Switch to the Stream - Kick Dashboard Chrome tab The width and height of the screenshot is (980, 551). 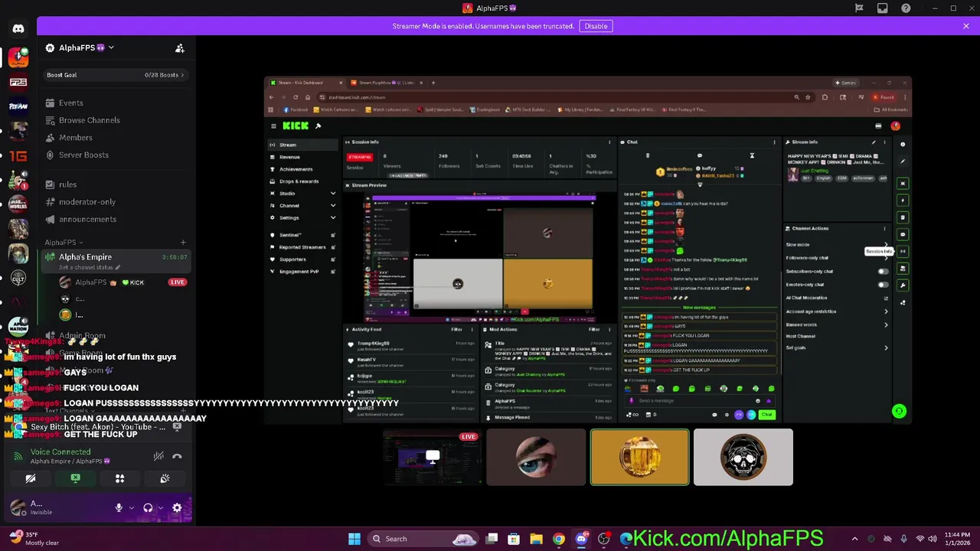pyautogui.click(x=306, y=83)
